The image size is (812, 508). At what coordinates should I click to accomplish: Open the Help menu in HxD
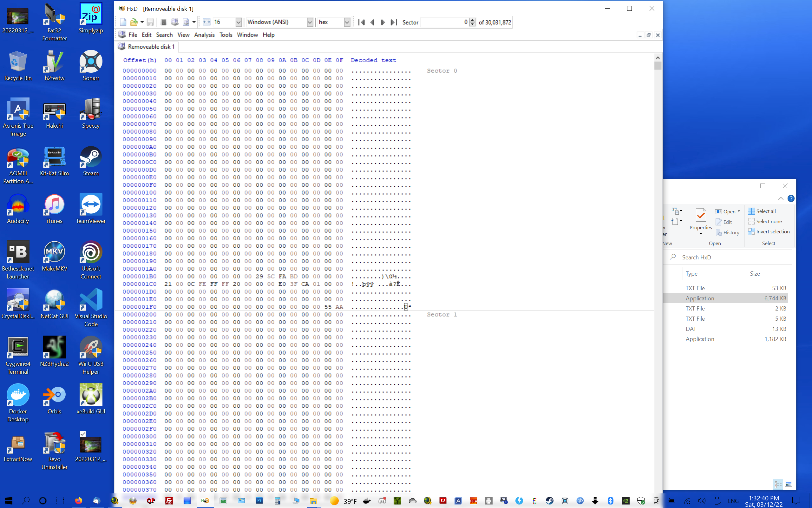(268, 35)
